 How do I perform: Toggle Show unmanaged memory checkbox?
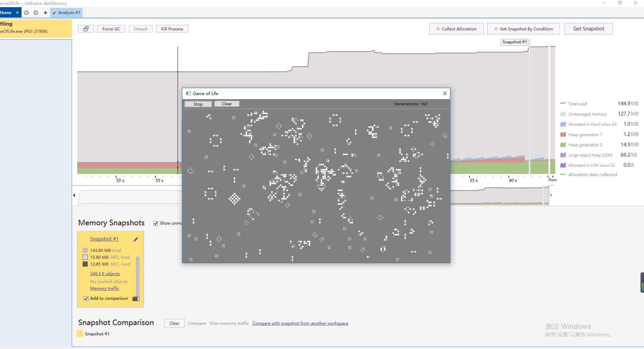(x=156, y=223)
